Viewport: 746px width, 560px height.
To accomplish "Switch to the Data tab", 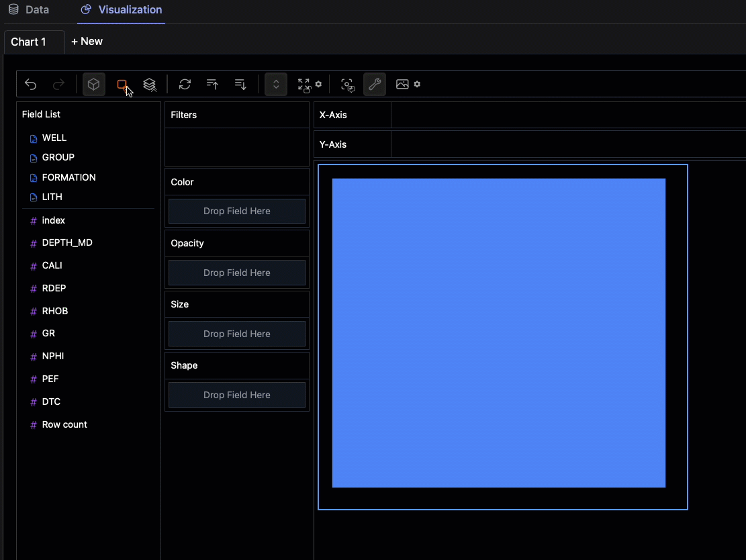I will pos(29,10).
